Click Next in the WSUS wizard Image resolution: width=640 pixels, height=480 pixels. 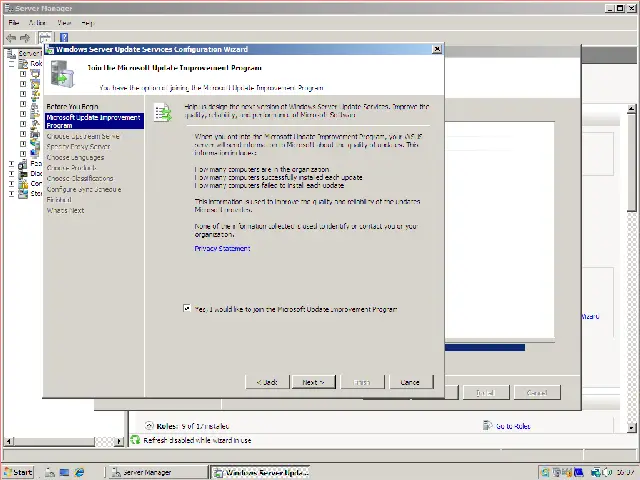[313, 382]
